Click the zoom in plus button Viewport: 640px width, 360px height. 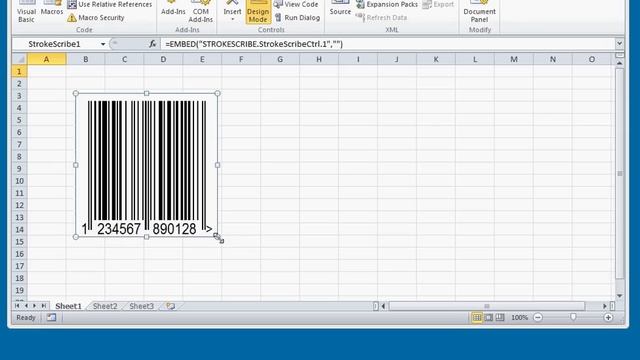(608, 317)
